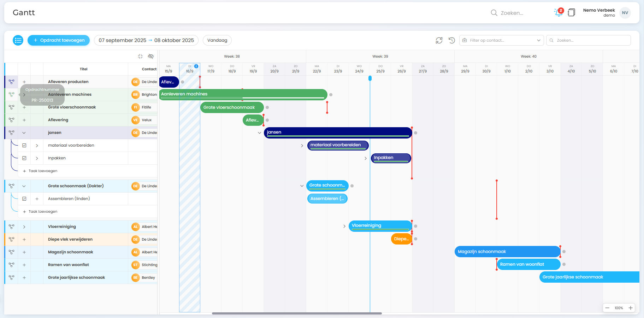
Task: Click the Vandaag button
Action: [217, 40]
